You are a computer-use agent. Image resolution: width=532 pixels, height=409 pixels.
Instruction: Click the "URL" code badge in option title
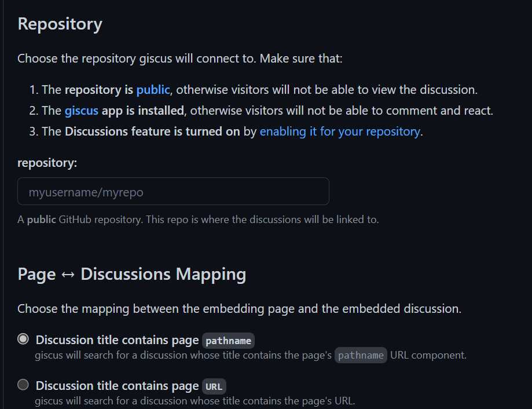[214, 386]
